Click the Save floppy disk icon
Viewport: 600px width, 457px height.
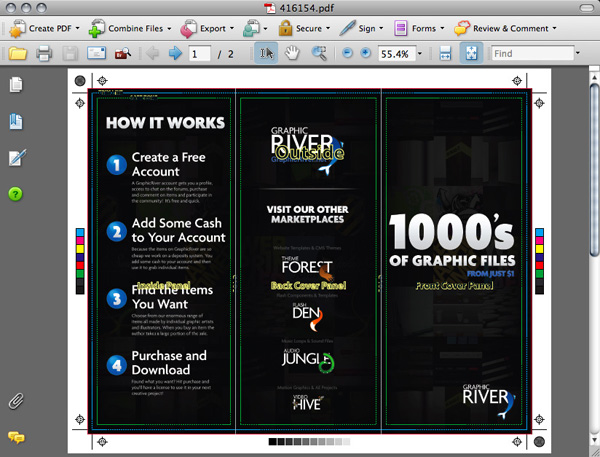tap(70, 54)
